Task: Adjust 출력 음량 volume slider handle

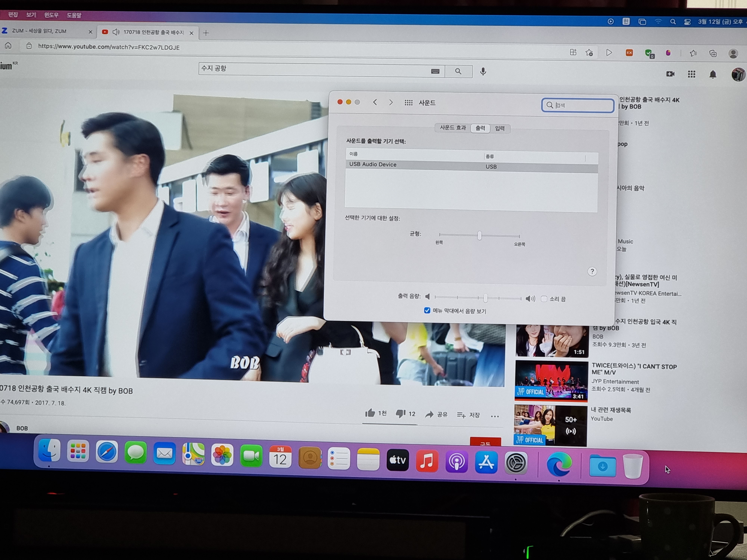Action: click(485, 298)
